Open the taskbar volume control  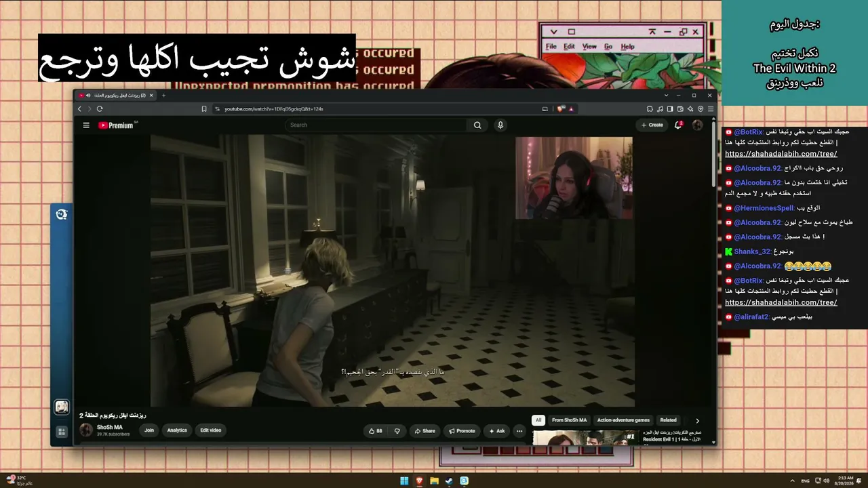pos(825,481)
